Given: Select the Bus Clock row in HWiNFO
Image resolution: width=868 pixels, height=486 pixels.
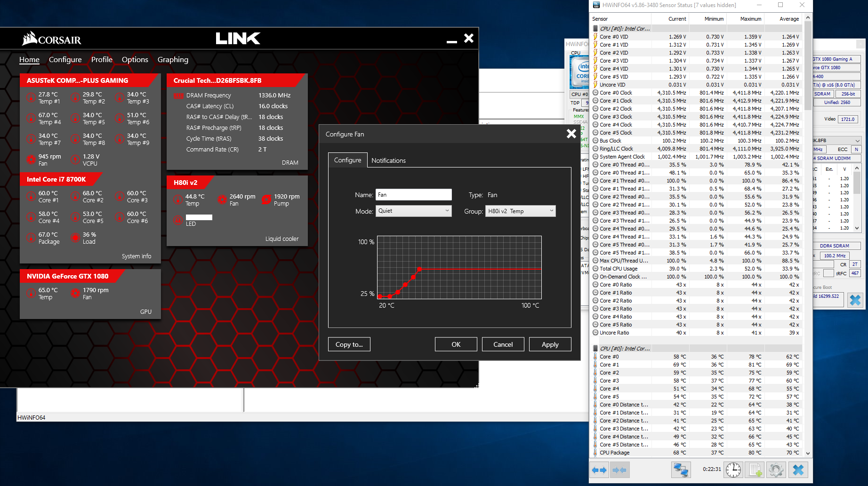Looking at the screenshot, I should tap(697, 141).
